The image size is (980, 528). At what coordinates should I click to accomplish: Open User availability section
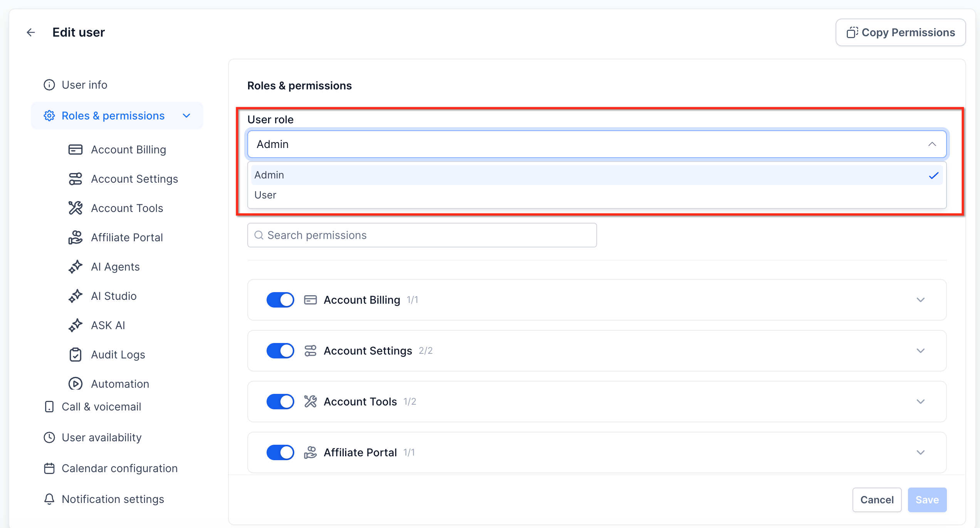[x=102, y=437]
